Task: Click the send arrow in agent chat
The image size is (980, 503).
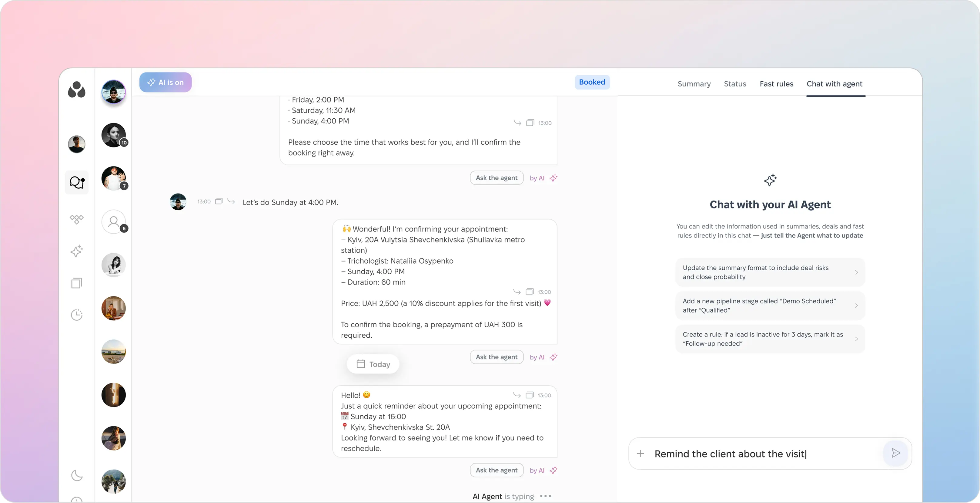Action: pos(895,453)
